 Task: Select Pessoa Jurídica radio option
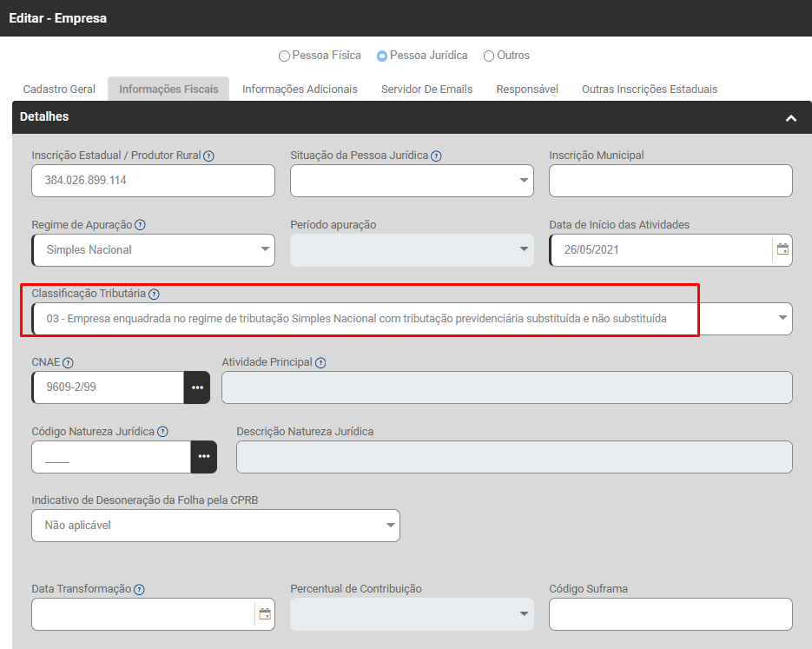(382, 56)
